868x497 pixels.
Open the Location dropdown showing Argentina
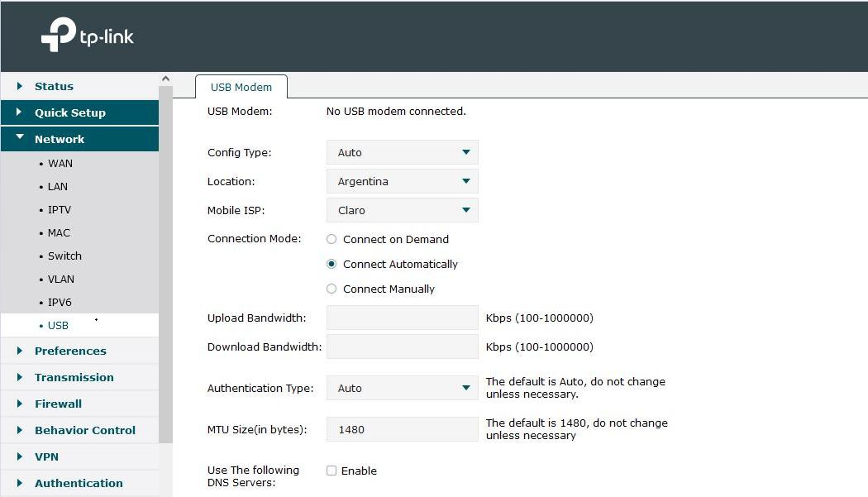[402, 182]
